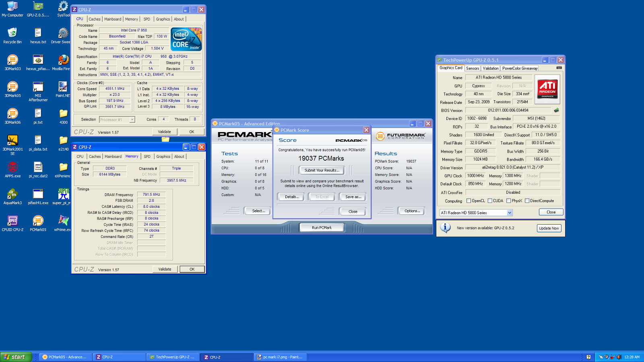Click the GPU-Z BIOS save chip icon

(556, 110)
